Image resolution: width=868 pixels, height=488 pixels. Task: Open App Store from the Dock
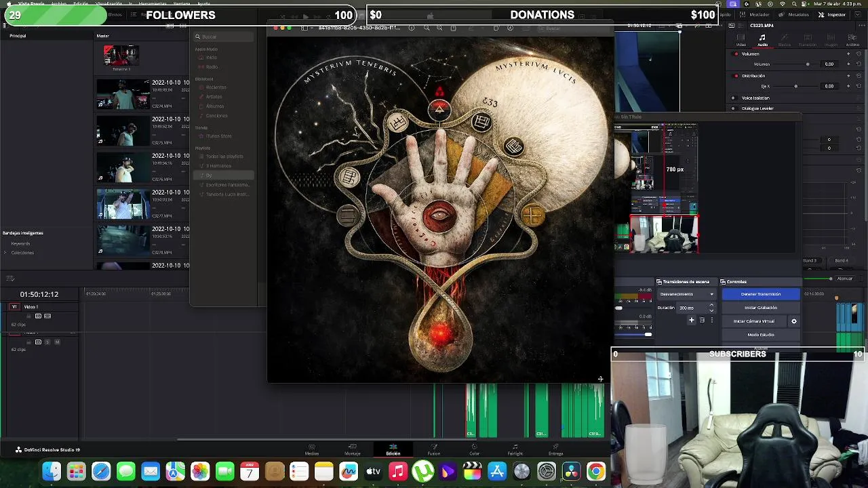(x=497, y=471)
